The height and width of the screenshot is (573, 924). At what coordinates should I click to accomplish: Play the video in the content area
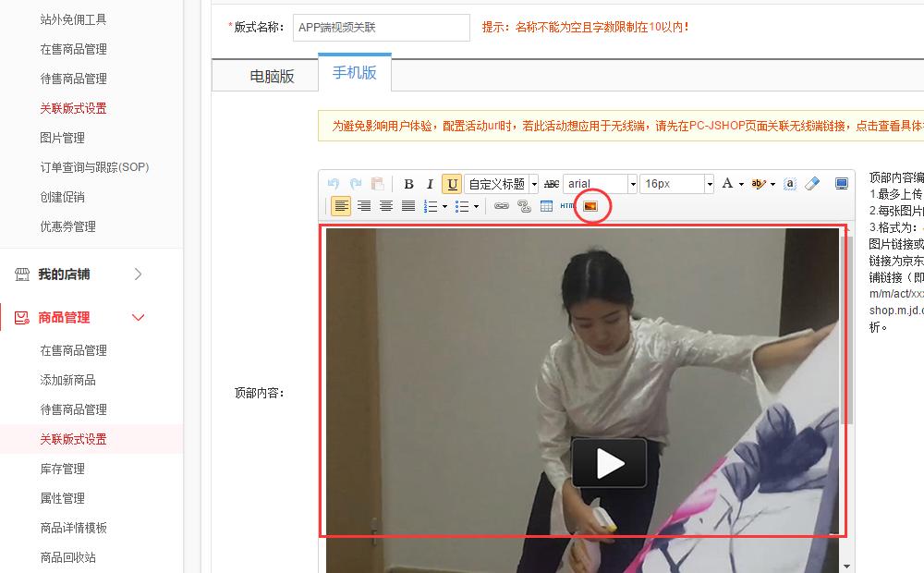(x=608, y=463)
